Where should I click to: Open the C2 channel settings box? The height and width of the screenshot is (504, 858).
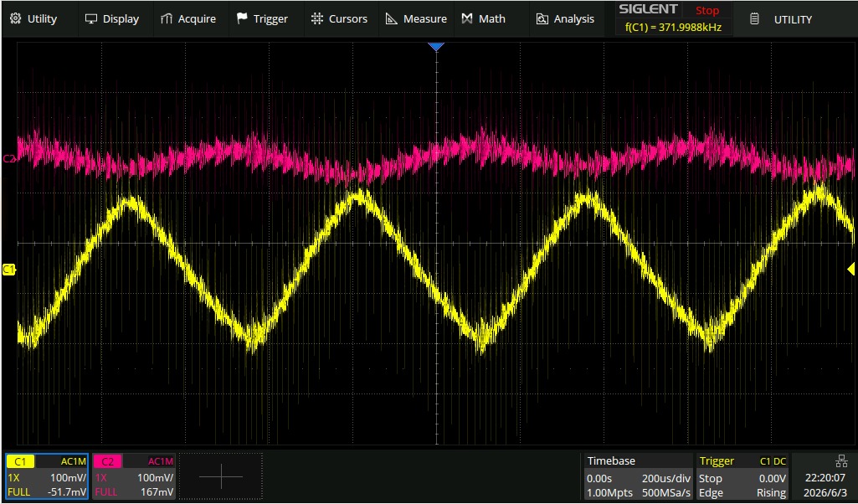pyautogui.click(x=134, y=476)
